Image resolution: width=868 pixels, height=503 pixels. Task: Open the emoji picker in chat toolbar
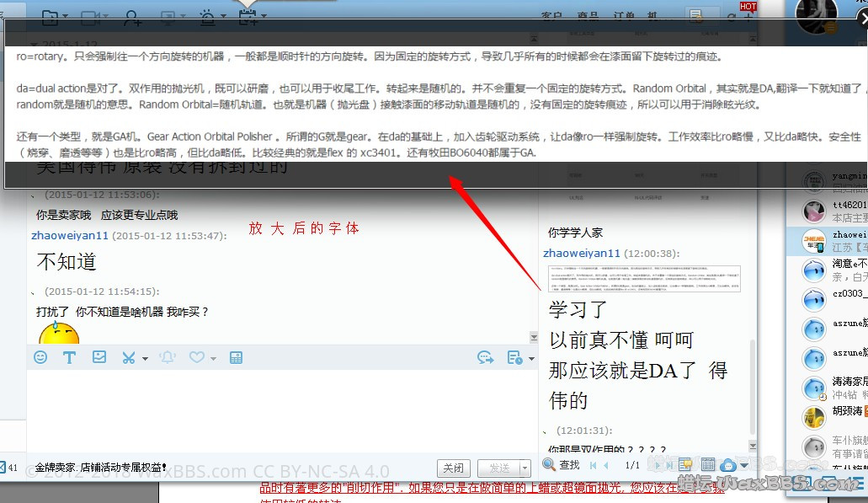tap(40, 357)
